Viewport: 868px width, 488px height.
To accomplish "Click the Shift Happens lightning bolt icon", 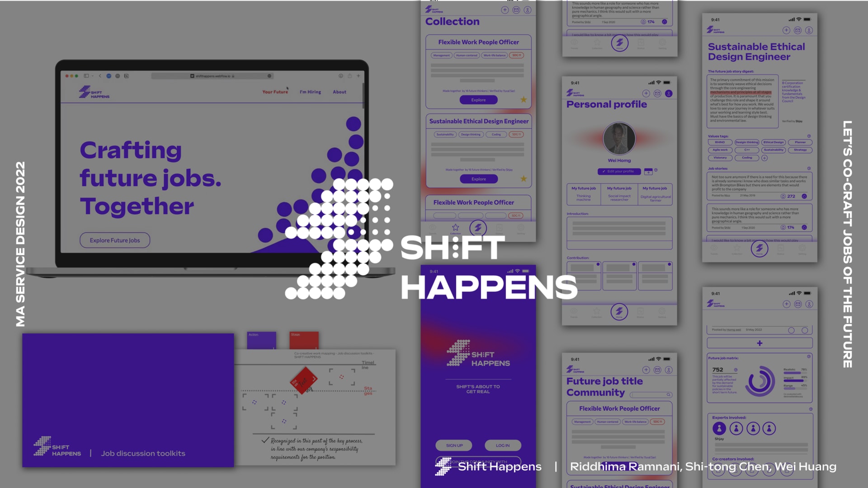I will pyautogui.click(x=83, y=92).
